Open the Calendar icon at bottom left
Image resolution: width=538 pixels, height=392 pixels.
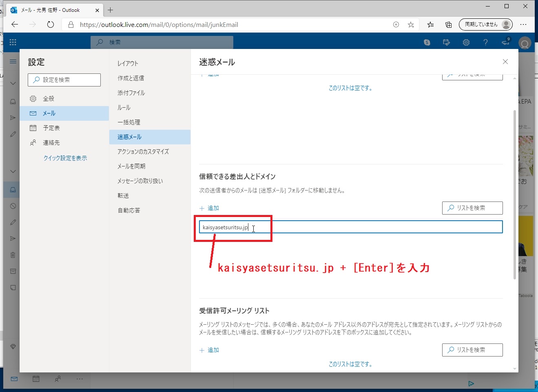point(36,379)
